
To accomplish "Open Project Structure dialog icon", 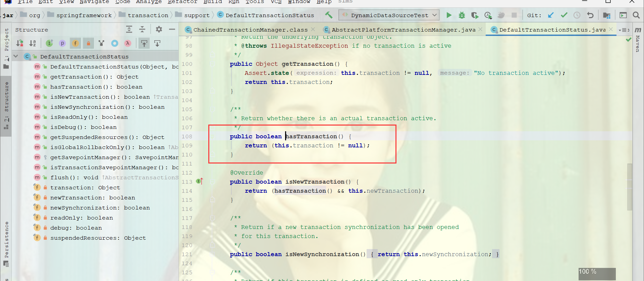I will (607, 15).
